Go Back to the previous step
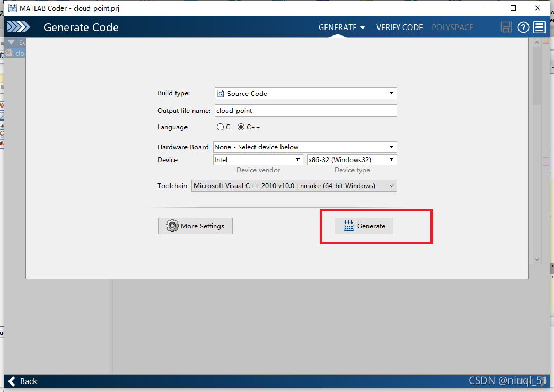Viewport: 554px width, 392px height. coord(22,381)
